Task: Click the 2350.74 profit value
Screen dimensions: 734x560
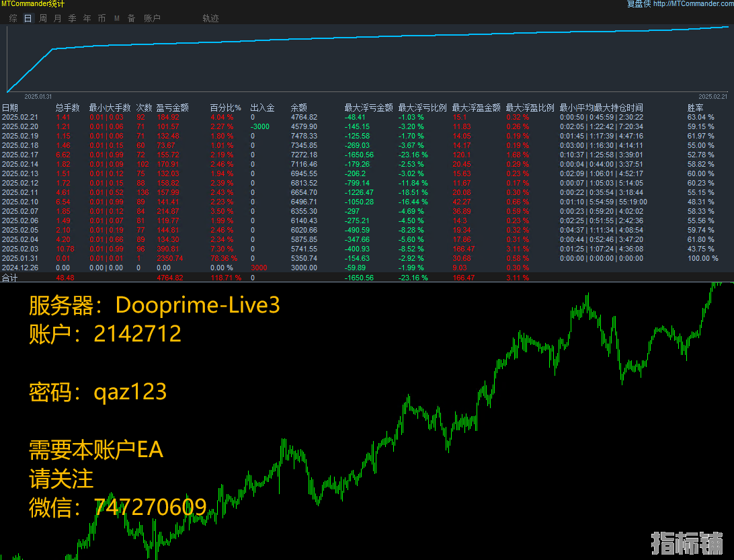Action: point(170,258)
